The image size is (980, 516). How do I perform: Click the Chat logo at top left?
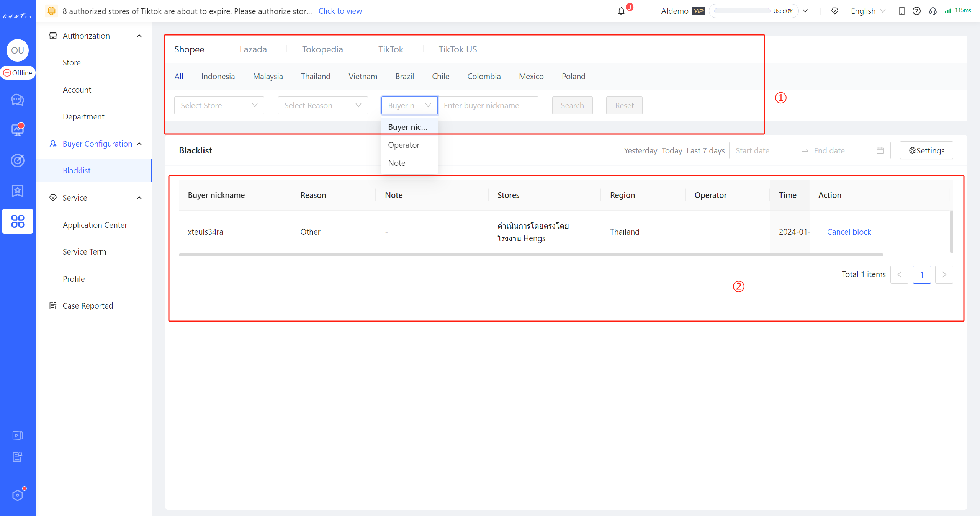point(18,16)
